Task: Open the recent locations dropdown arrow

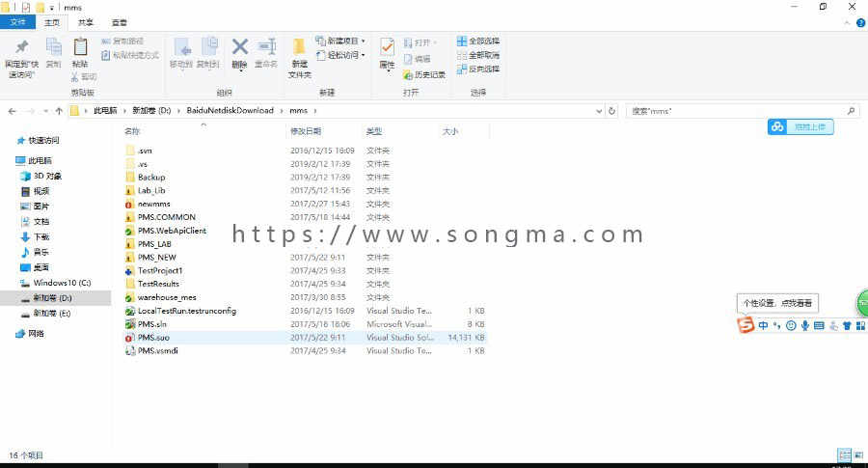Action: coord(45,111)
